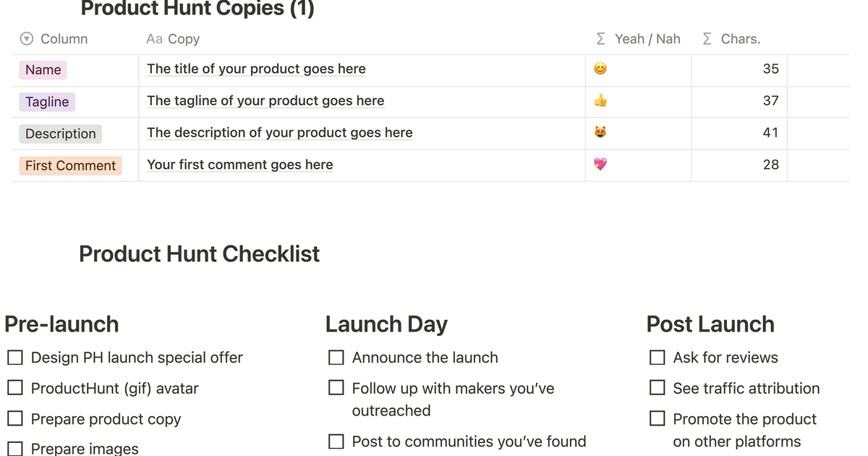Open the Chars. column menu
The height and width of the screenshot is (456, 868).
coord(739,38)
